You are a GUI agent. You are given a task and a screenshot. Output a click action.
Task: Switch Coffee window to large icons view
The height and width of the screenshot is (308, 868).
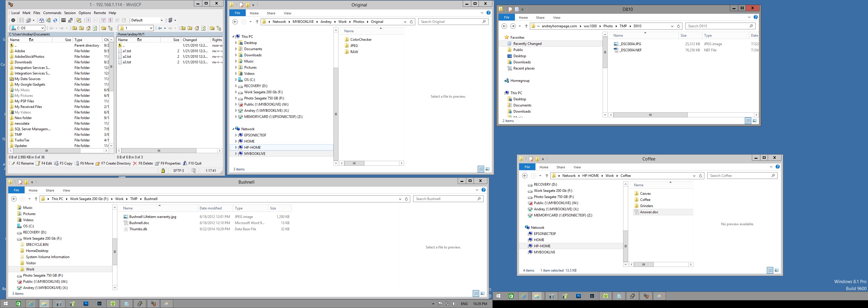777,270
